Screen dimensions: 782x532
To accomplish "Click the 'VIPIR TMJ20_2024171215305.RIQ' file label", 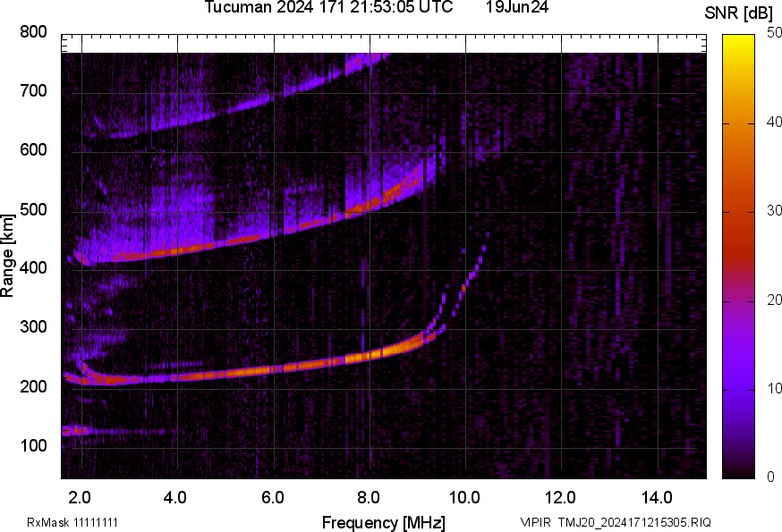I will click(616, 522).
